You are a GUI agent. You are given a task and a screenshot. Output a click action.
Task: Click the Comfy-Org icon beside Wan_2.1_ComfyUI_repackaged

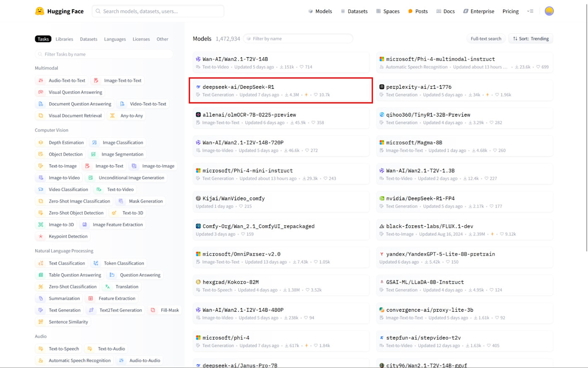pyautogui.click(x=198, y=226)
